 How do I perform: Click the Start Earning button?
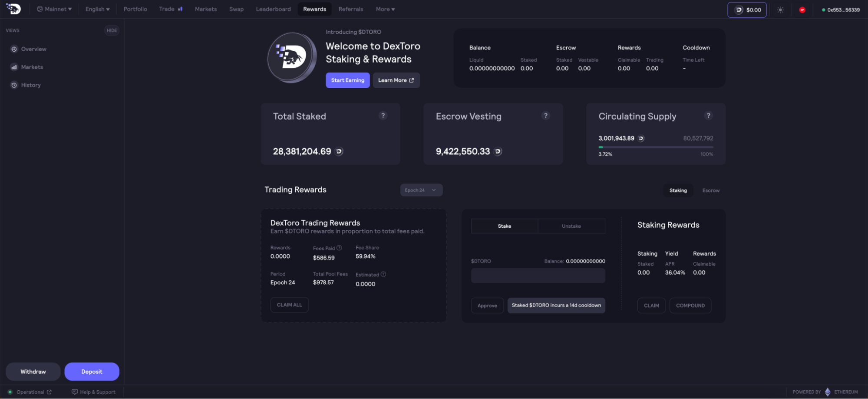tap(348, 80)
